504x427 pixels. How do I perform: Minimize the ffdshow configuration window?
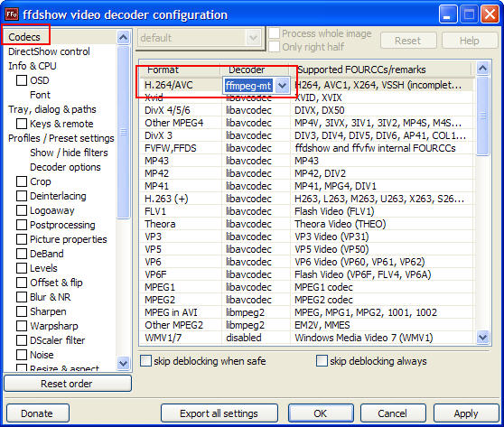coord(448,14)
